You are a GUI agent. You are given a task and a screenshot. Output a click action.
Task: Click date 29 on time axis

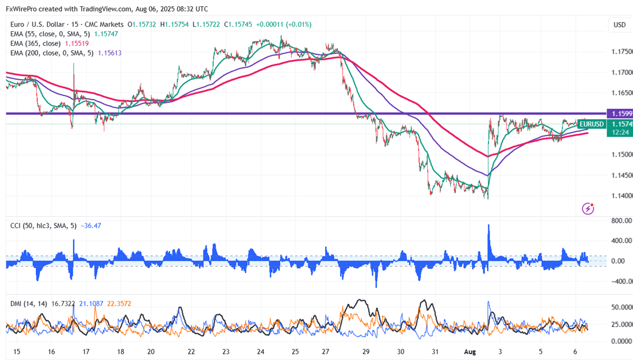[x=366, y=352]
